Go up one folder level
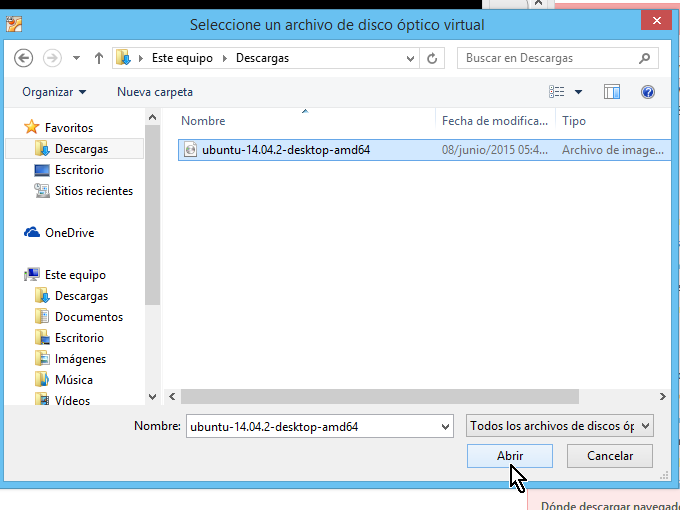 tap(99, 58)
